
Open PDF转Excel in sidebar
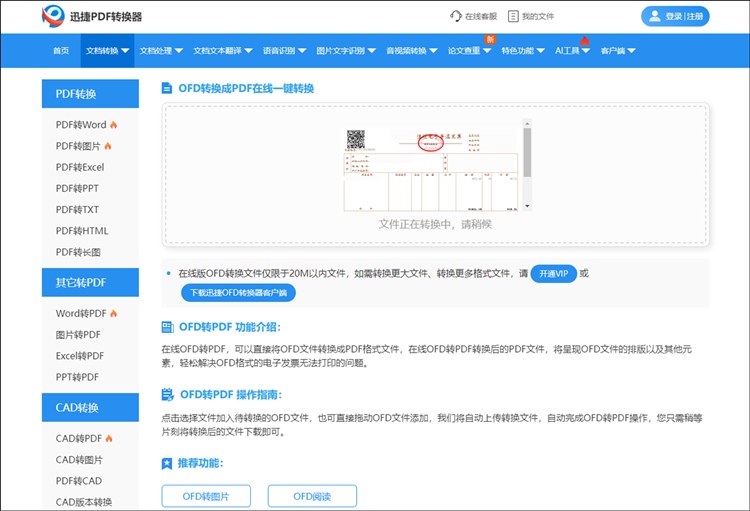tap(80, 167)
